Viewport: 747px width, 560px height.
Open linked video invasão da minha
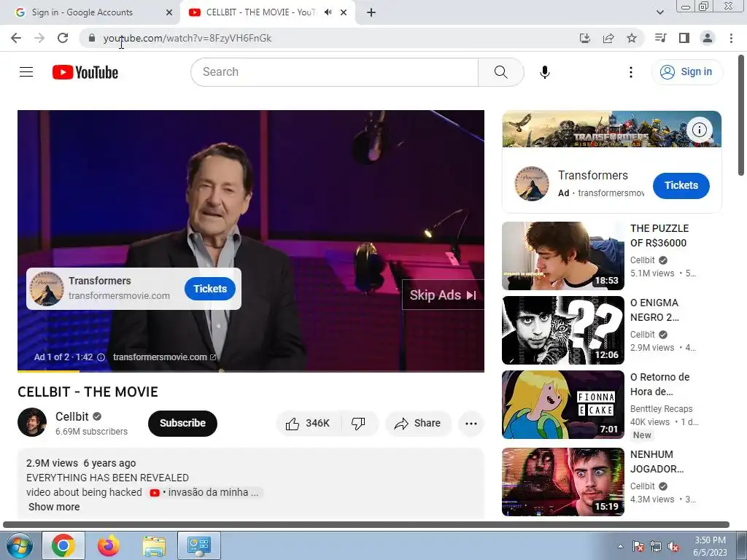204,492
